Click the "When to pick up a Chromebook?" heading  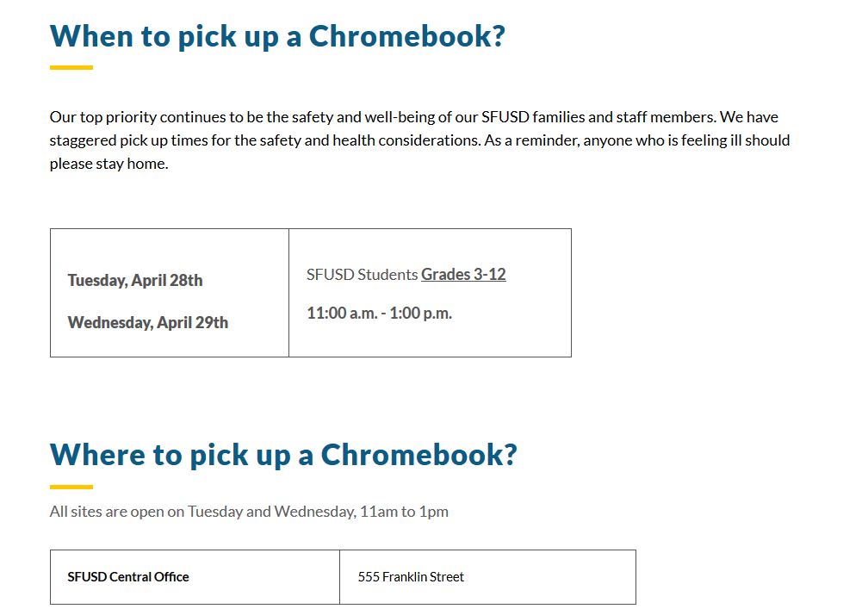[x=277, y=36]
